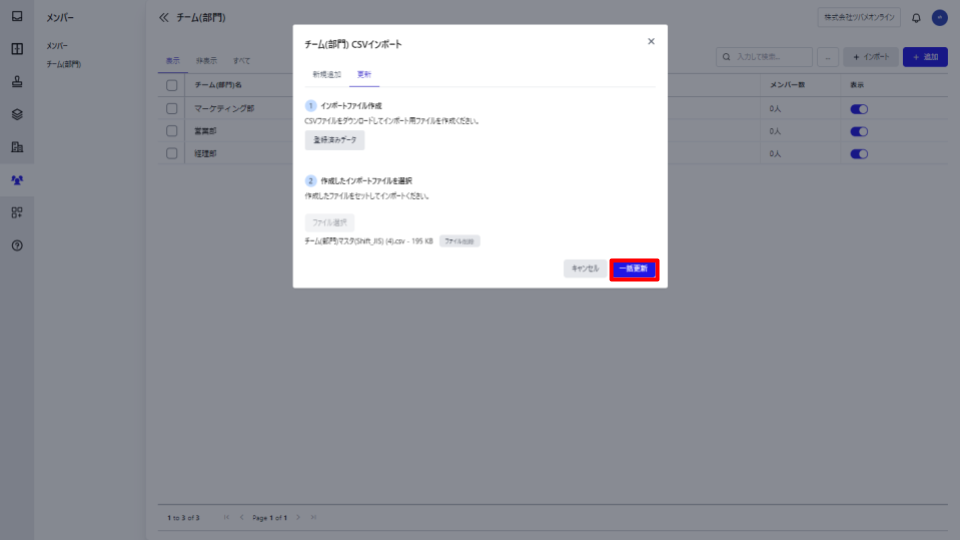Click the マーケティング部 team name
Image resolution: width=960 pixels, height=540 pixels.
224,108
